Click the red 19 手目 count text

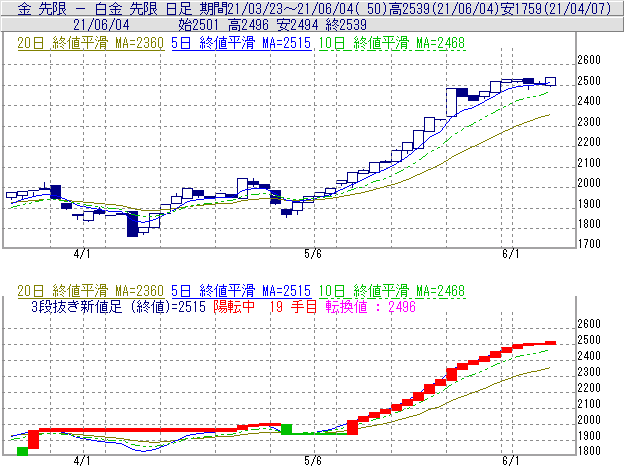293,307
